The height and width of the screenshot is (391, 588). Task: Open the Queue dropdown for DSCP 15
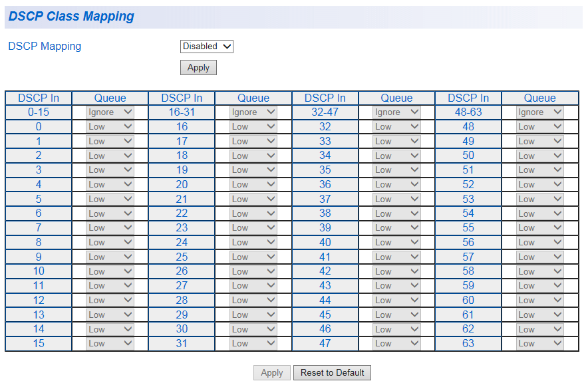110,343
